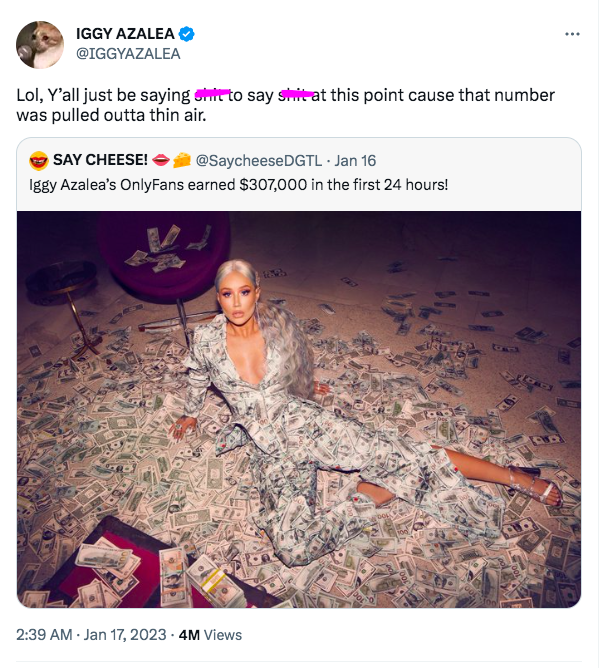This screenshot has width=600, height=668.
Task: Open the three-dot more options menu
Action: [x=572, y=34]
